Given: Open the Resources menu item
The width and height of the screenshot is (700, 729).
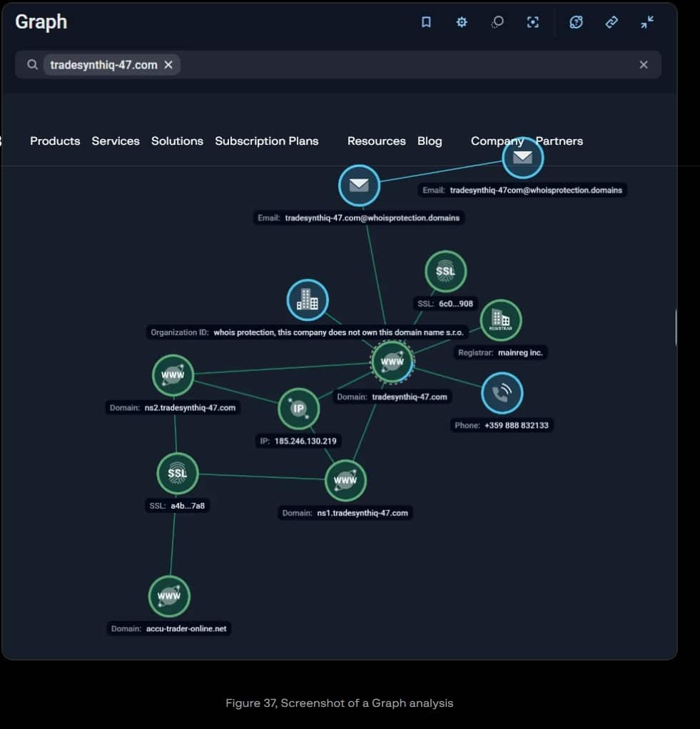Looking at the screenshot, I should [x=376, y=141].
